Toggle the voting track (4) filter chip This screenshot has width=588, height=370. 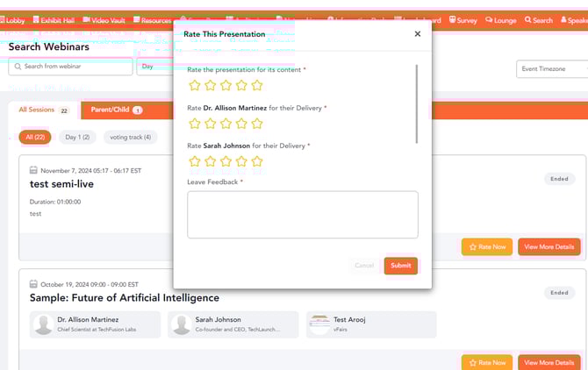tap(130, 137)
